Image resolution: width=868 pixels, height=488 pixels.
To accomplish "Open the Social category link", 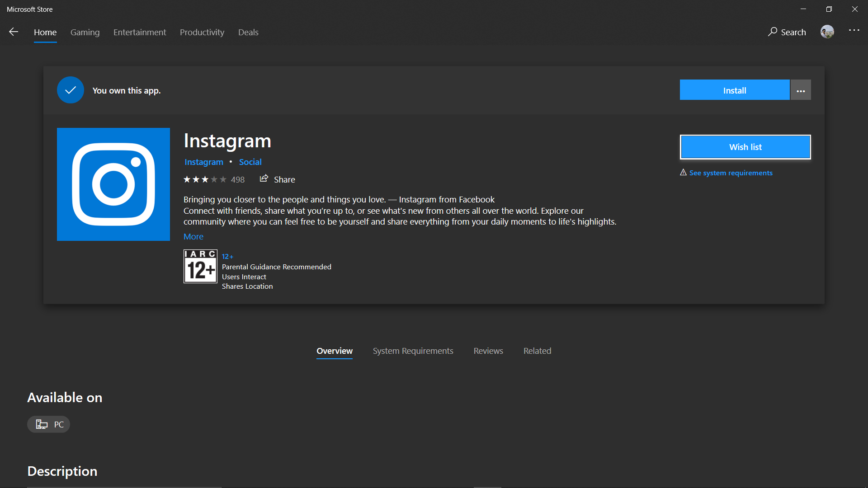I will tap(250, 162).
